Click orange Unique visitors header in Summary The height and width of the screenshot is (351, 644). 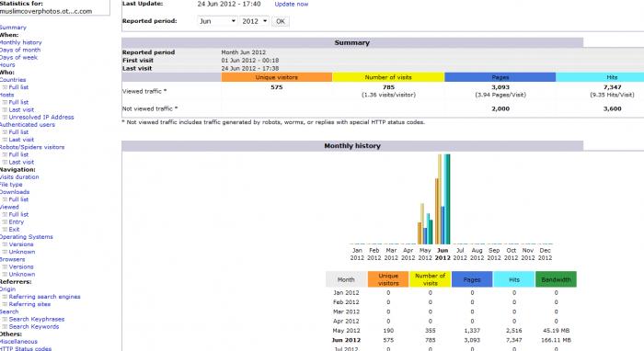pyautogui.click(x=276, y=77)
